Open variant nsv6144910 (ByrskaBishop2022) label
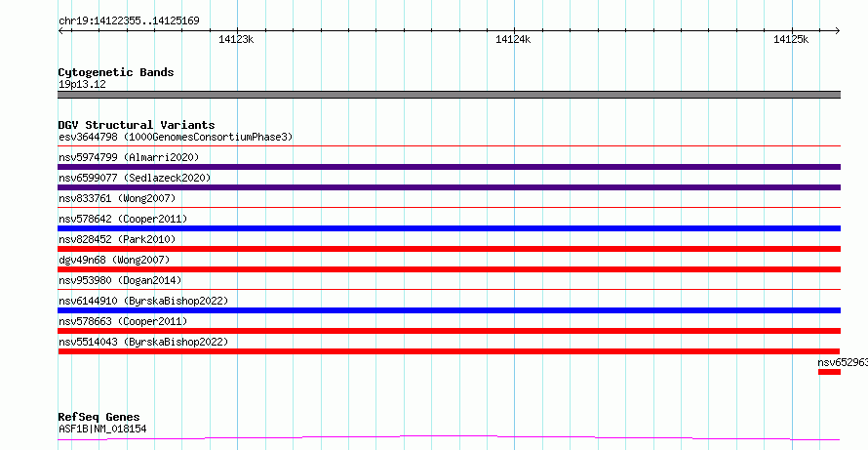The width and height of the screenshot is (868, 450). tap(143, 301)
